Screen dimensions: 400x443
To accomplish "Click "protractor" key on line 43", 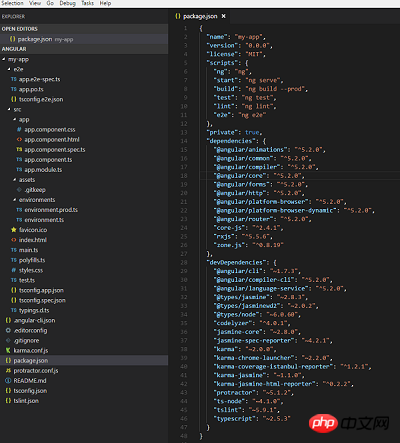I will 235,392.
